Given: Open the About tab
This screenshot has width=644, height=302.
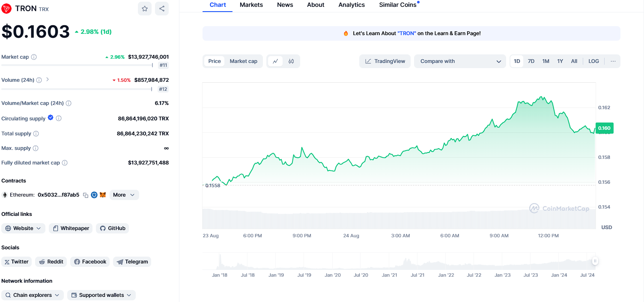Looking at the screenshot, I should pyautogui.click(x=316, y=5).
